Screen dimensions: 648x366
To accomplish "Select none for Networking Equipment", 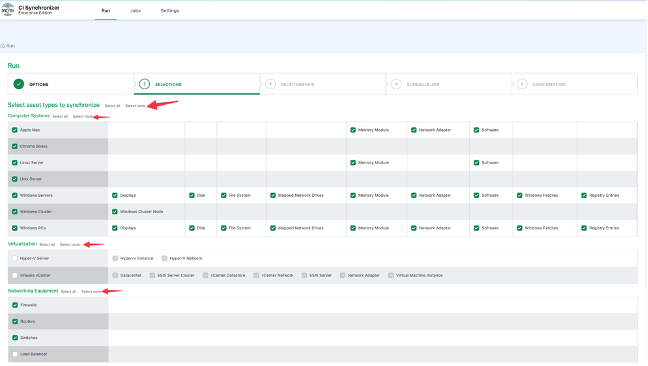I will (x=91, y=292).
